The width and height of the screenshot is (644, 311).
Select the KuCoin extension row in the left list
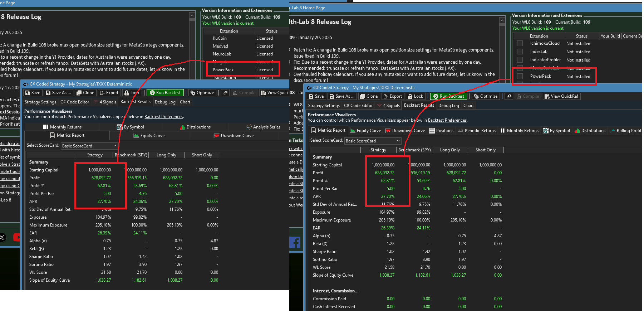pos(246,38)
